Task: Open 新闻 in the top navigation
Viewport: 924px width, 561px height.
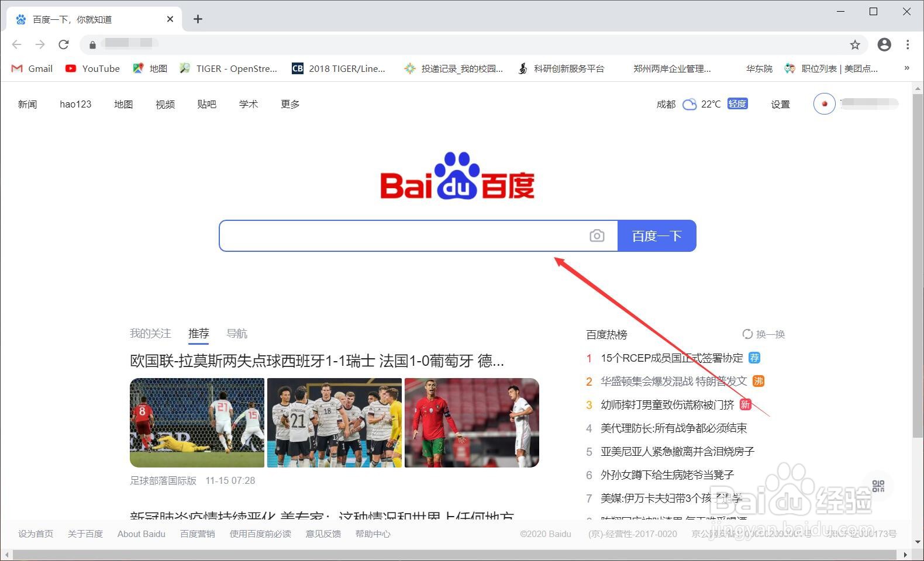Action: pyautogui.click(x=27, y=104)
